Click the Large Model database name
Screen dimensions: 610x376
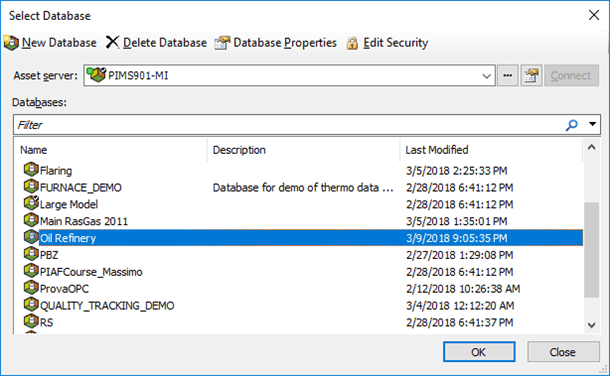(69, 205)
